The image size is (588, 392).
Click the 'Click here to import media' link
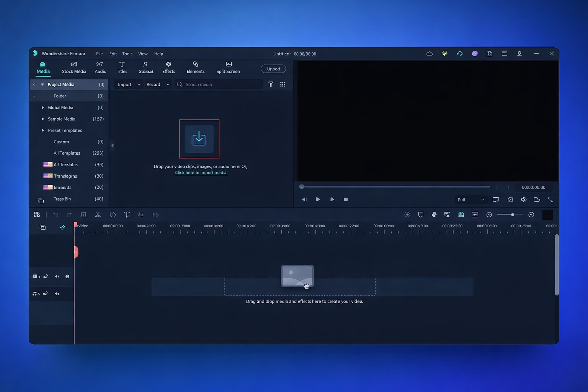coord(201,173)
